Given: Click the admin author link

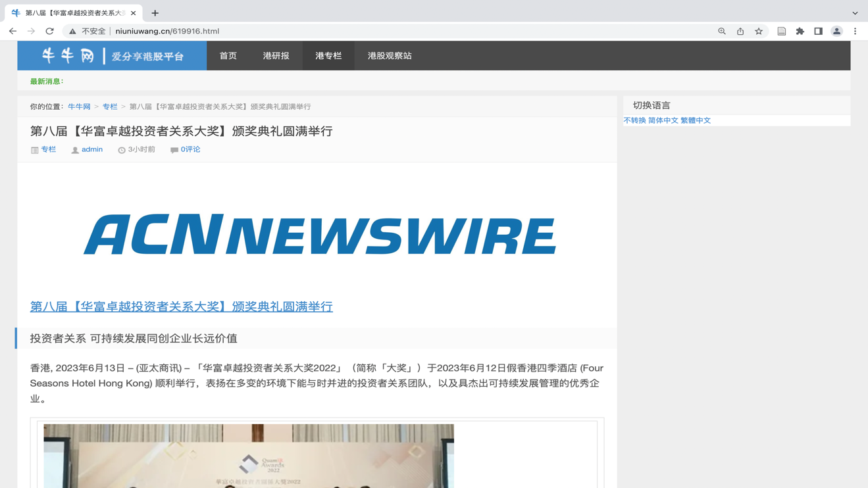Looking at the screenshot, I should pyautogui.click(x=92, y=149).
